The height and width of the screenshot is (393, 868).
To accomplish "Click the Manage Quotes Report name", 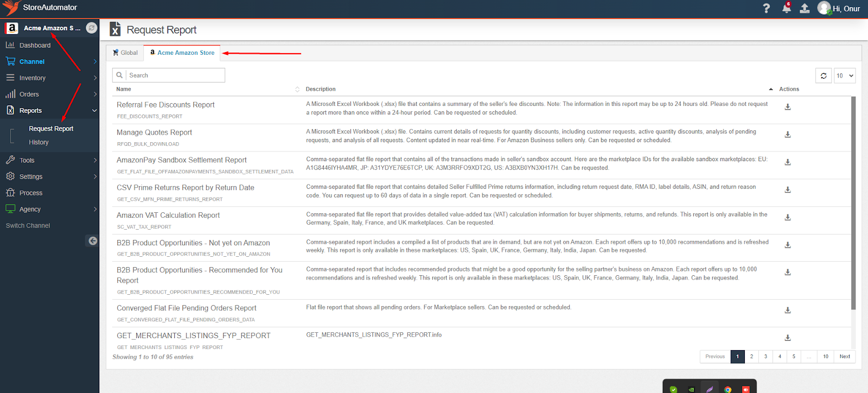I will (154, 132).
